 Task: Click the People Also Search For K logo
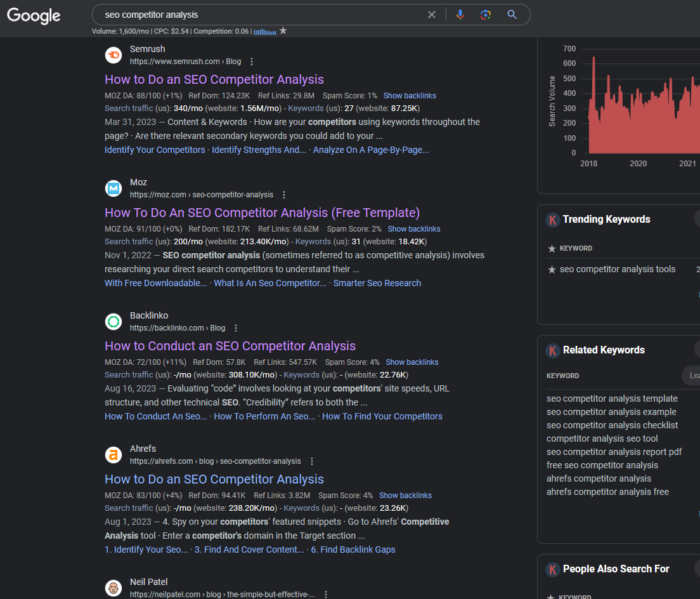pyautogui.click(x=553, y=569)
